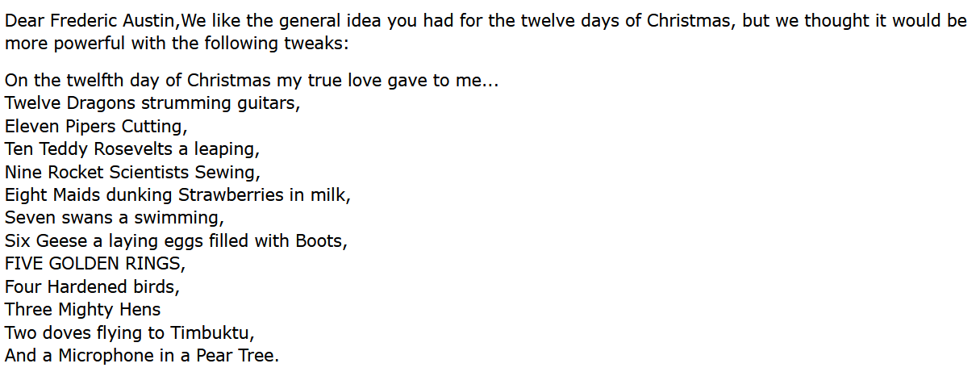Click the line "Four Hardened birds"

coord(92,286)
